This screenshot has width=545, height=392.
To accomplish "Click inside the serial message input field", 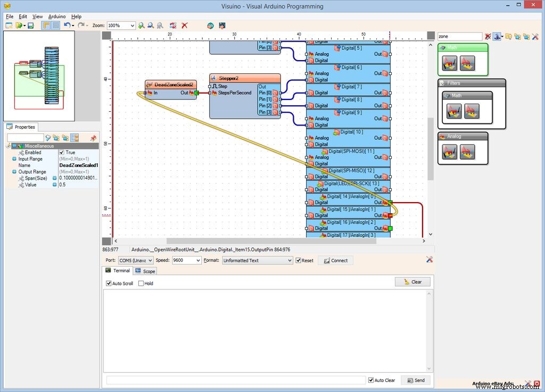I will 234,380.
